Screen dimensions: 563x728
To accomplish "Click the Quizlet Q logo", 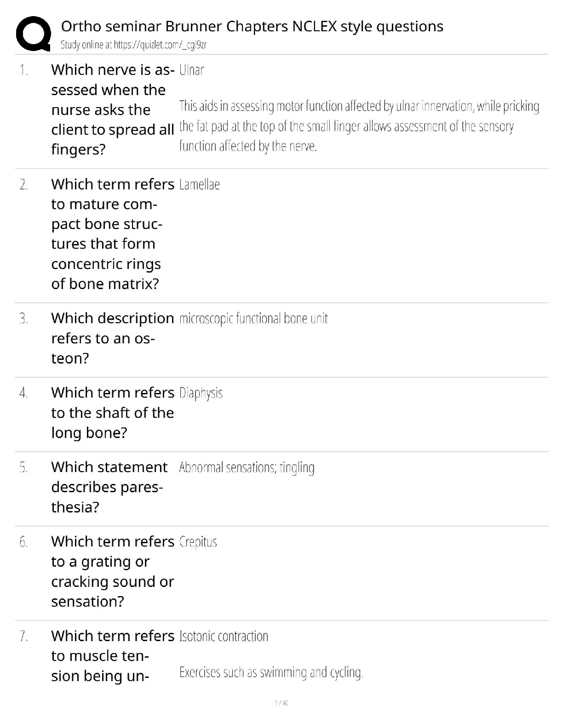I will click(33, 34).
